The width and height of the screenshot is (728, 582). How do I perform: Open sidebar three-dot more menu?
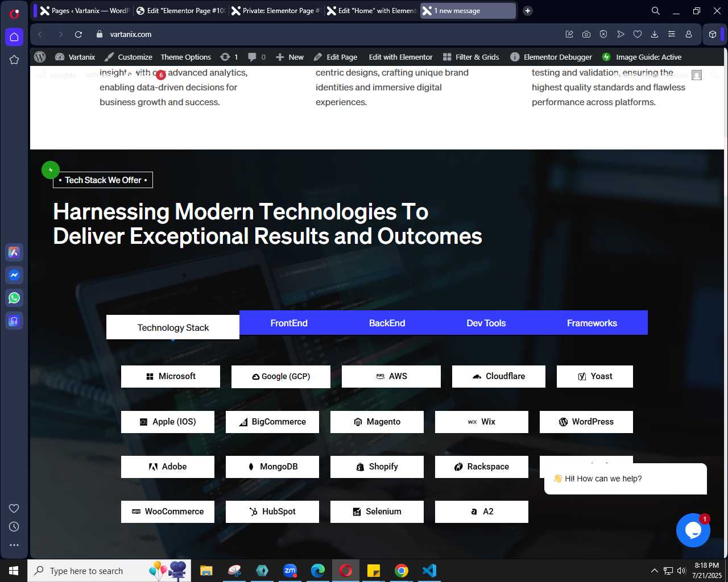click(14, 544)
